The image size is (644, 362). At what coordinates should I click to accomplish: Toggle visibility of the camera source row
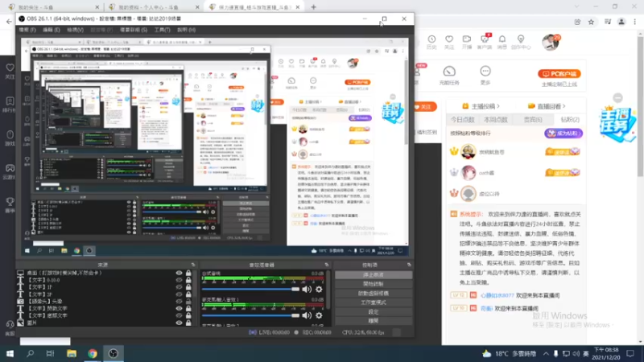coord(179,301)
